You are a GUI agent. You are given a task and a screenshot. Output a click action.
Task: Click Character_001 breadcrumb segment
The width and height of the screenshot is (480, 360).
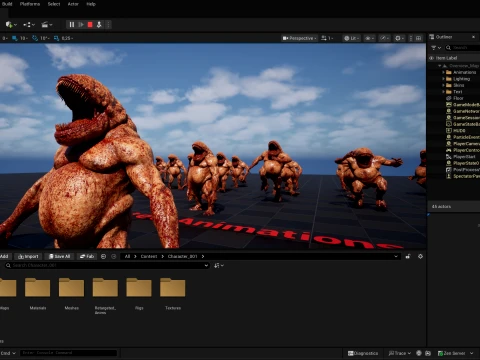pos(183,256)
